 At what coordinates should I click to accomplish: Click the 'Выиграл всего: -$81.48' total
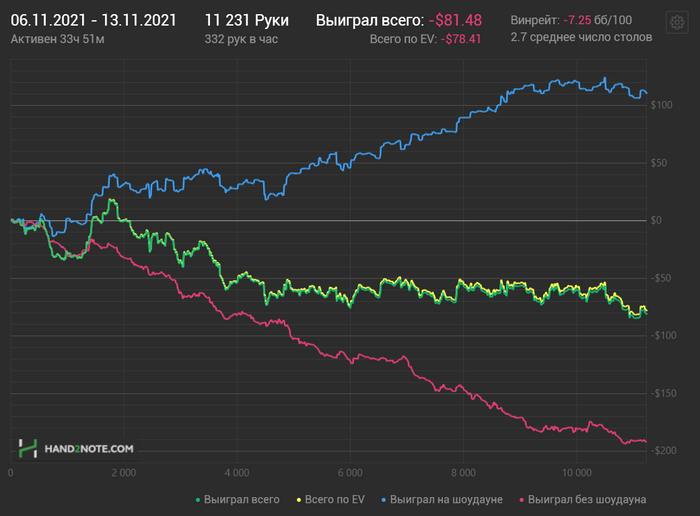click(399, 20)
